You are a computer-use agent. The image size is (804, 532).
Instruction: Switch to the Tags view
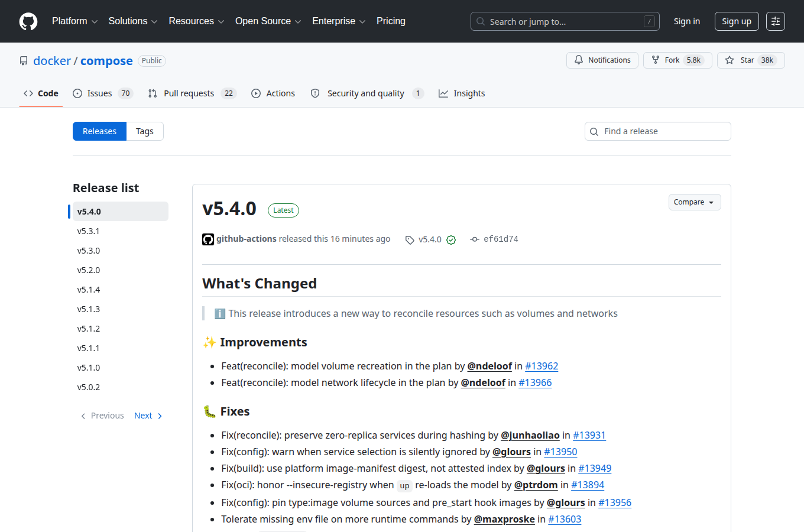pyautogui.click(x=145, y=131)
